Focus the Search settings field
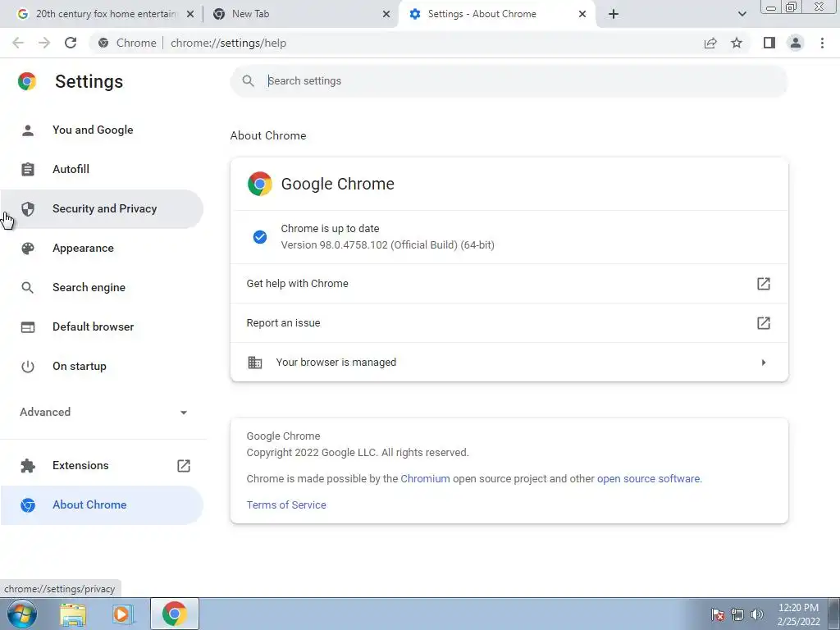Screen dimensions: 840x630 [509, 81]
